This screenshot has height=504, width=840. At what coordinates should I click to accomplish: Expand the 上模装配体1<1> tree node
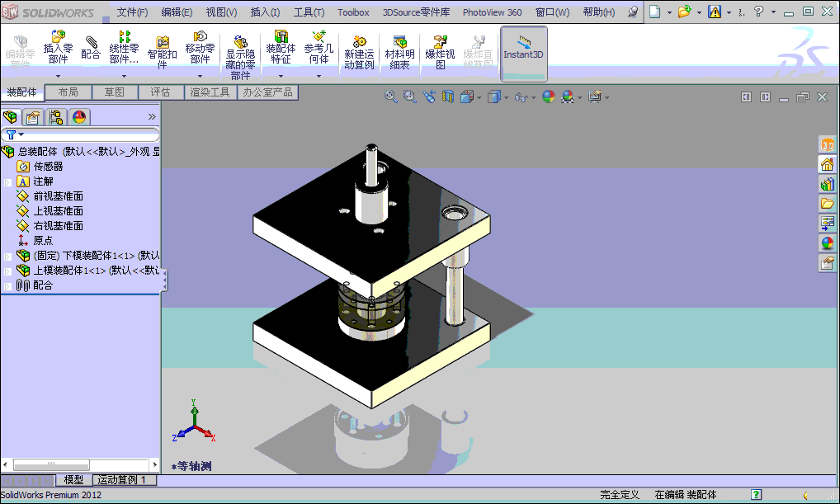click(x=7, y=271)
